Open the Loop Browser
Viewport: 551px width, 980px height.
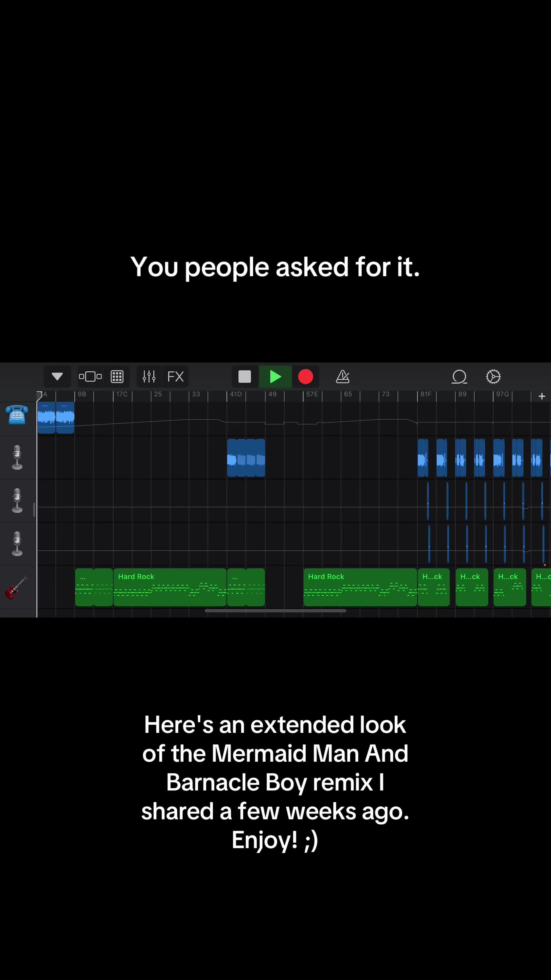click(459, 377)
